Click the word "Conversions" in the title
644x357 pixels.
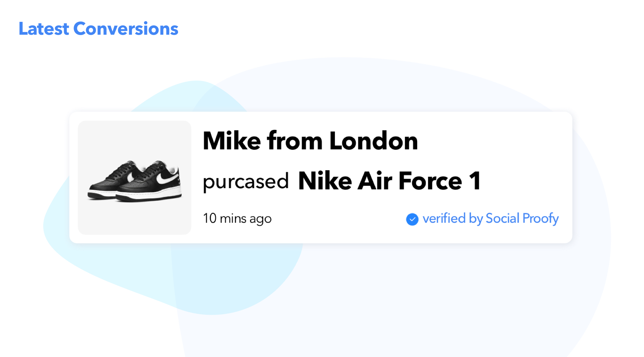click(x=126, y=29)
